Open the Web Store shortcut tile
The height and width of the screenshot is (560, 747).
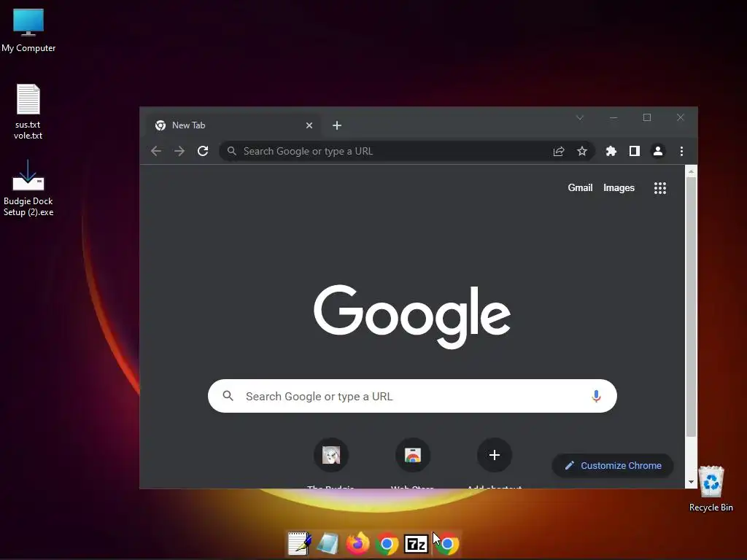tap(413, 455)
